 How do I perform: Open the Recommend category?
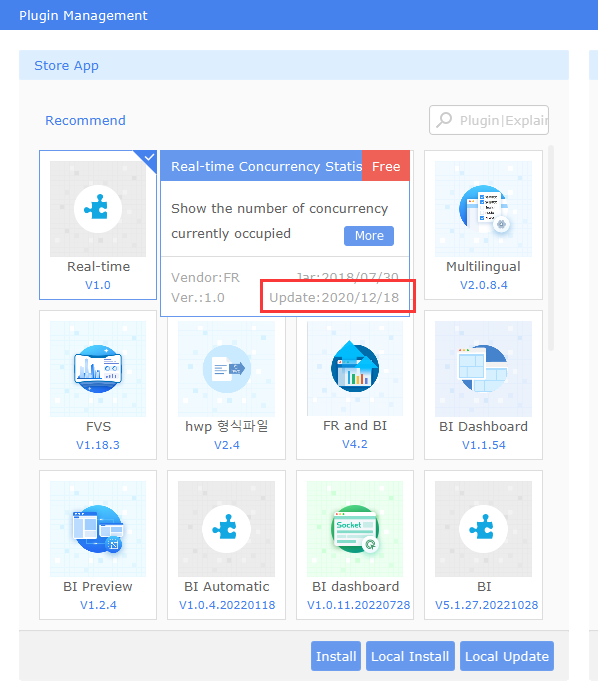(86, 121)
